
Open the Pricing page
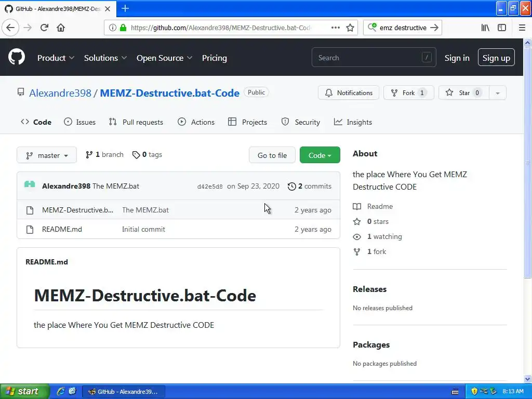215,58
